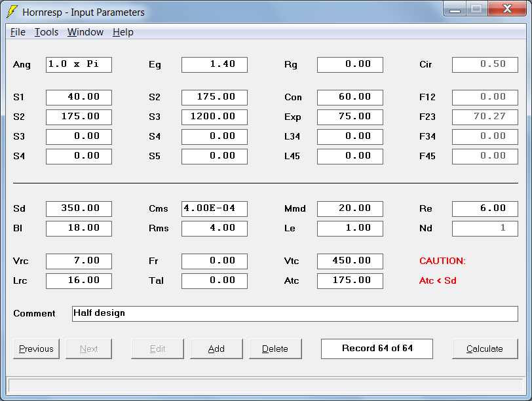Calculate the horn response
The height and width of the screenshot is (401, 532).
[485, 349]
